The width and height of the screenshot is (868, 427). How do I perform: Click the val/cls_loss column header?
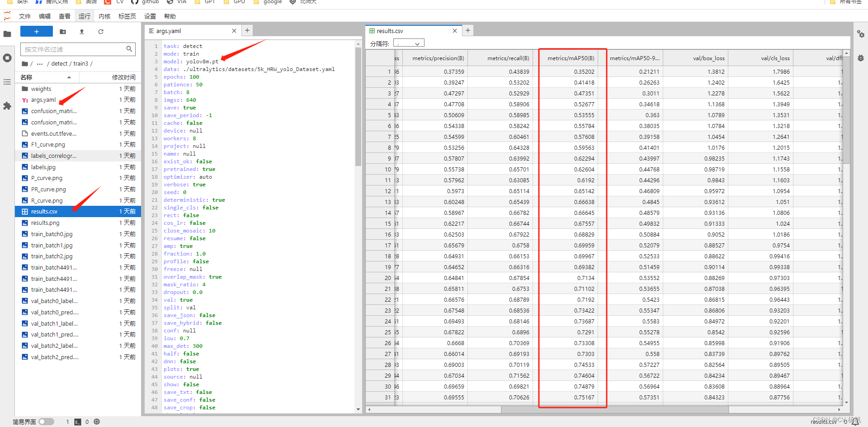click(x=761, y=58)
